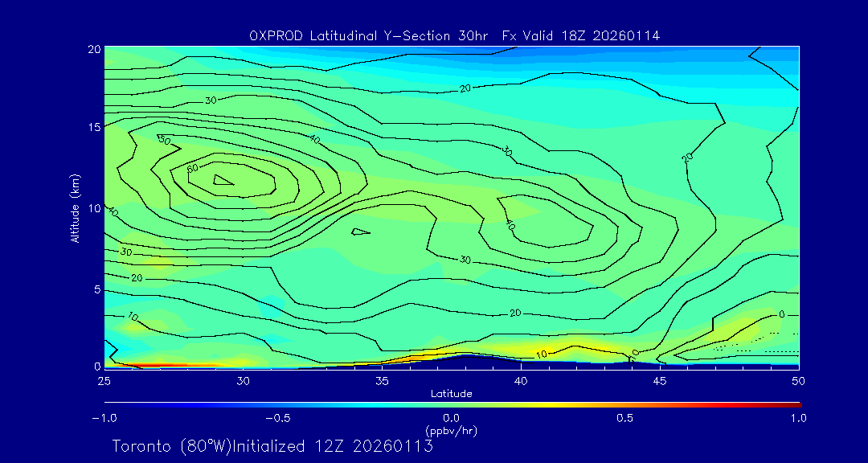Click the colorbar at the -1.0 label
The image size is (868, 463).
(104, 418)
